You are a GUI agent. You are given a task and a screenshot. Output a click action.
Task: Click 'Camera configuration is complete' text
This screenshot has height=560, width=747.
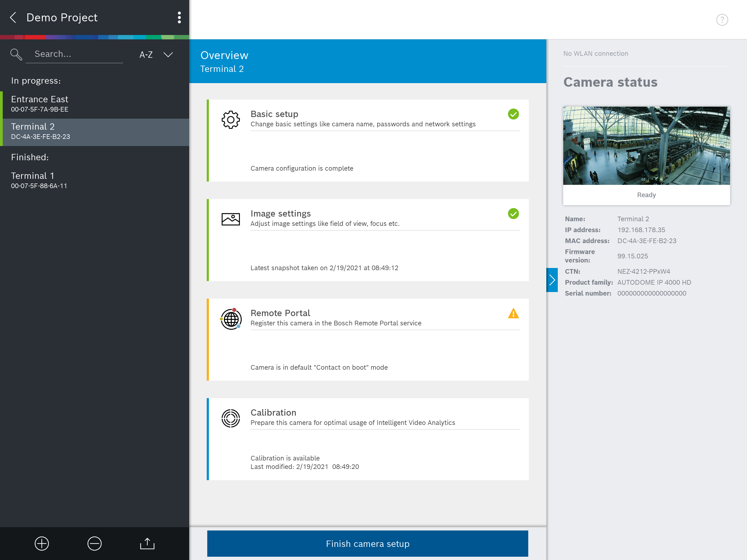click(x=302, y=168)
